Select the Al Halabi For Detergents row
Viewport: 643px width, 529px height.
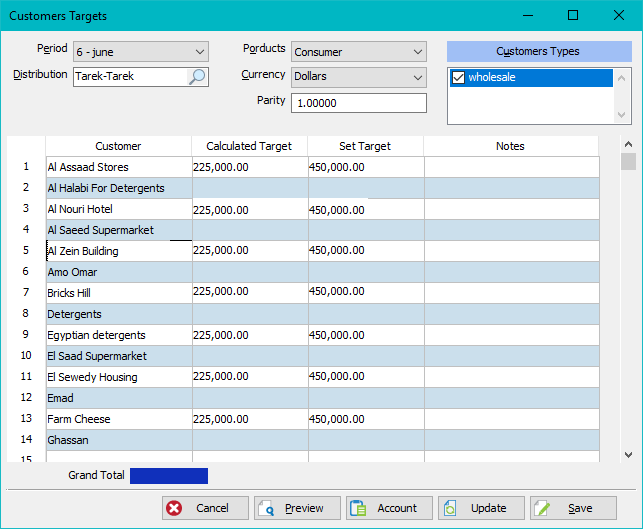323,188
